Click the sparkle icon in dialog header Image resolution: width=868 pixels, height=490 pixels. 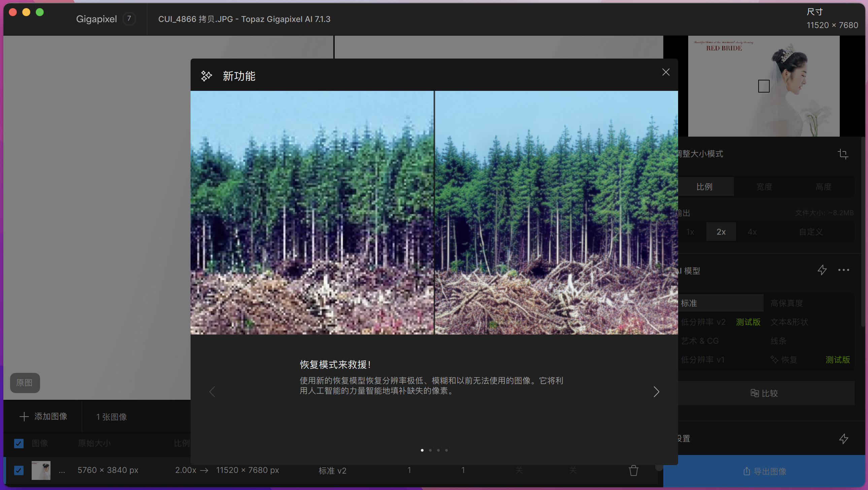pyautogui.click(x=206, y=76)
